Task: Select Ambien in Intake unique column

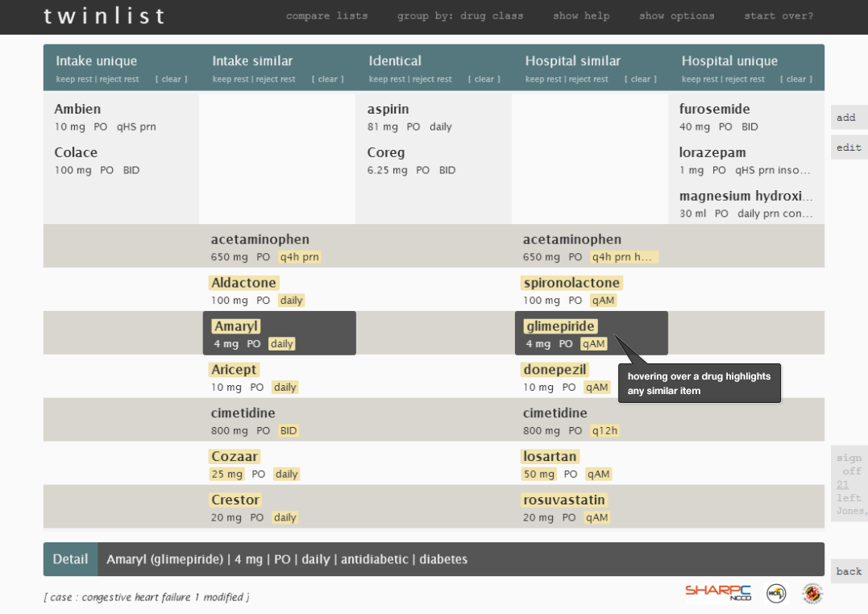Action: 78,109
